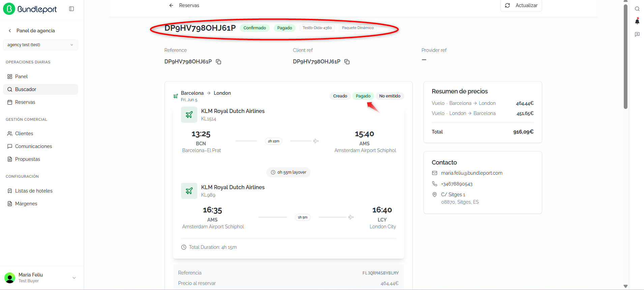Click the 0h 55m layover chip
The image size is (644, 290).
coord(289,172)
